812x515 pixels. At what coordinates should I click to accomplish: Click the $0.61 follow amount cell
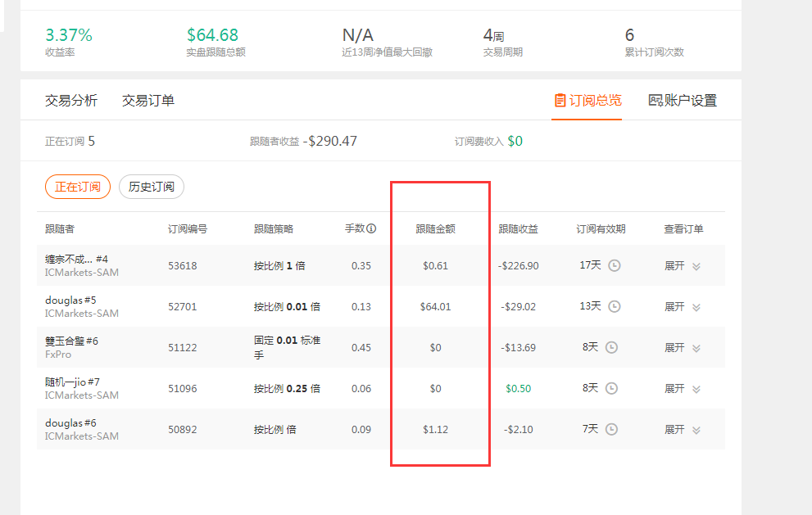click(x=436, y=265)
